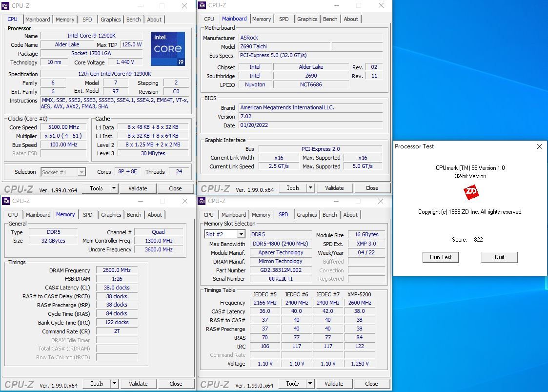Open Tools dropdown arrow in Memory window
The image size is (548, 392).
(114, 384)
